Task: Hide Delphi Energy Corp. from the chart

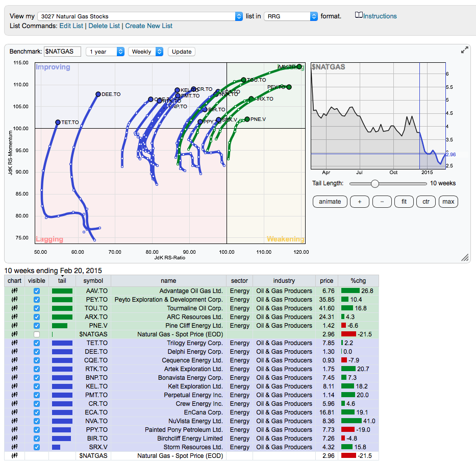Action: tap(36, 352)
